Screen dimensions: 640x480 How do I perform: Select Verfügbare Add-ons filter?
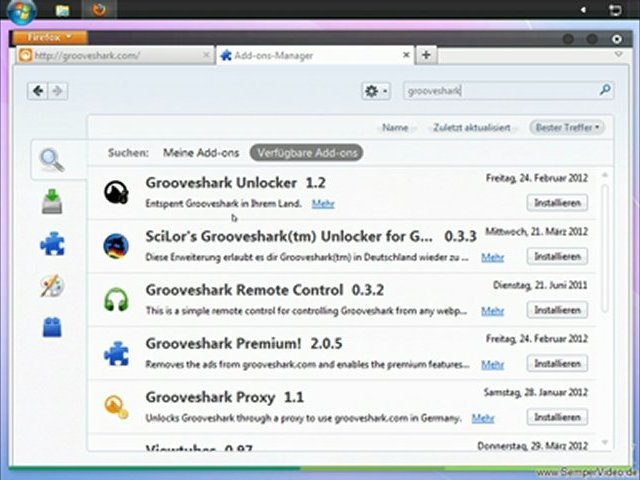pos(306,153)
